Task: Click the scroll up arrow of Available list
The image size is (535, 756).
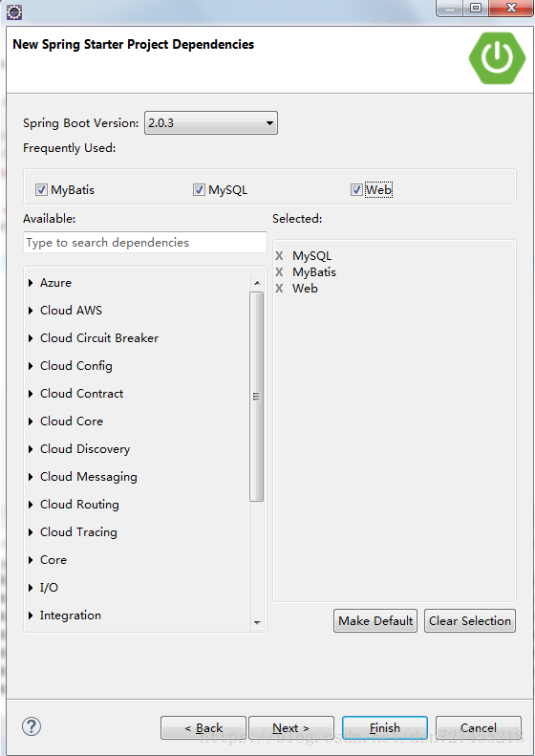Action: pos(257,283)
